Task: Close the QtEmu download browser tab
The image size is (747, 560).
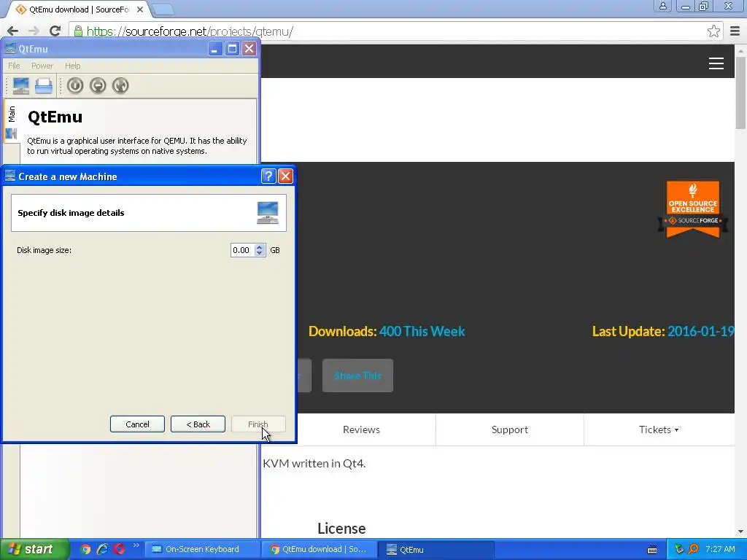Action: [140, 9]
